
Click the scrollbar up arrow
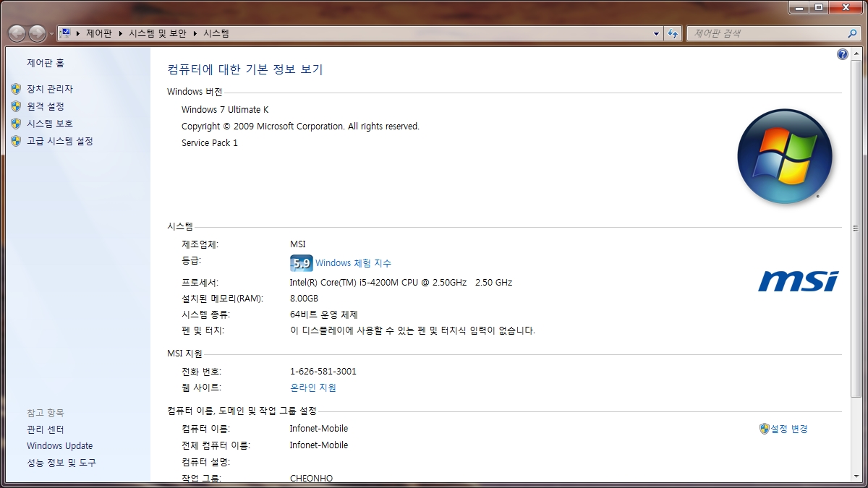(856, 54)
